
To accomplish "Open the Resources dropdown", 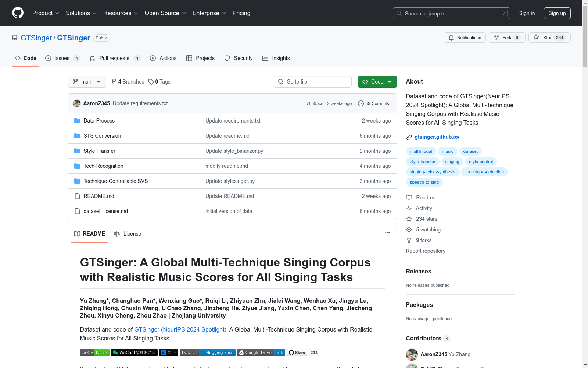I will click(x=120, y=13).
